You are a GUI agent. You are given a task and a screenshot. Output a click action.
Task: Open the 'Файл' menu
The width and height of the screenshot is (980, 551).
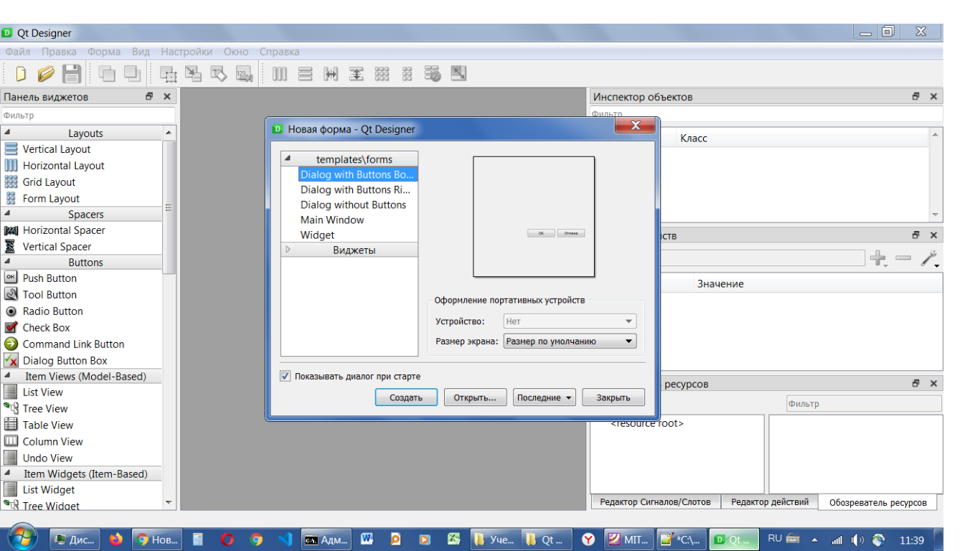tap(18, 52)
